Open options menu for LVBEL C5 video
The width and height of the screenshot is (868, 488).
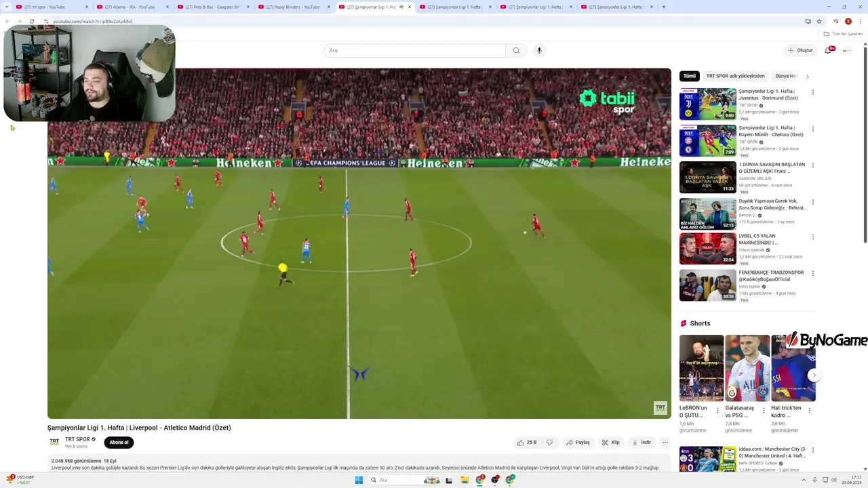(x=813, y=237)
